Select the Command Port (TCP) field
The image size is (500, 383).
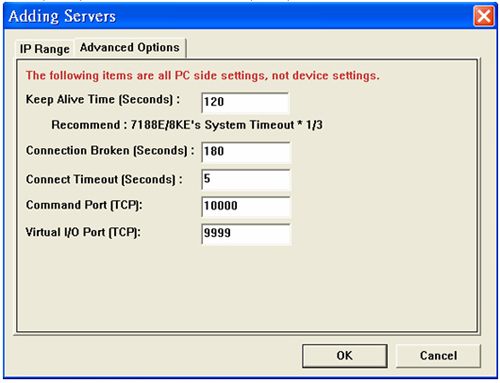(246, 206)
